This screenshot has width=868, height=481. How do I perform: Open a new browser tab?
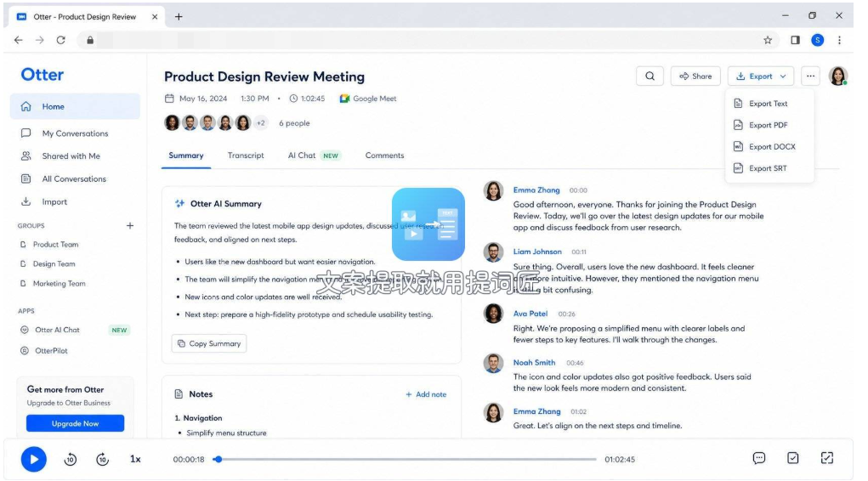pos(179,17)
